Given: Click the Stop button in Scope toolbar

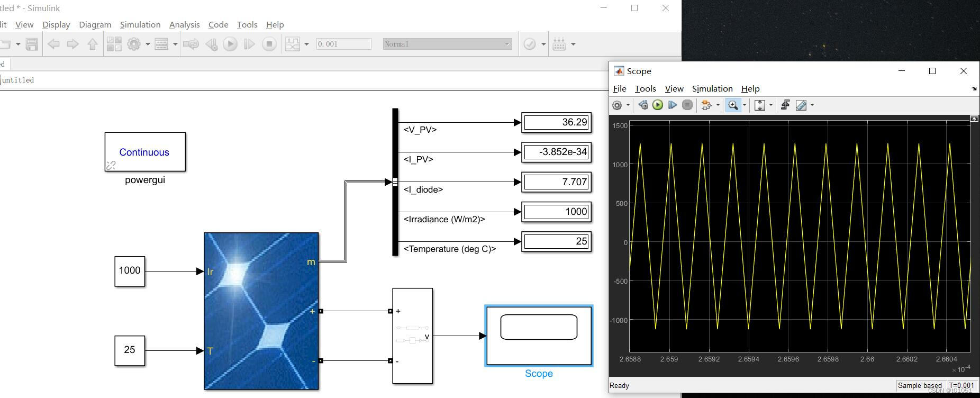Looking at the screenshot, I should pos(687,105).
